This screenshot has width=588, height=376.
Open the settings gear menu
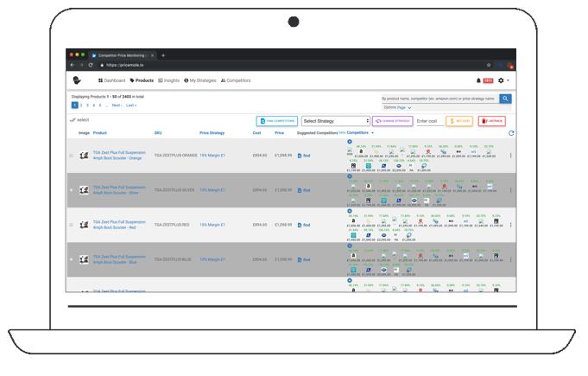(x=503, y=80)
